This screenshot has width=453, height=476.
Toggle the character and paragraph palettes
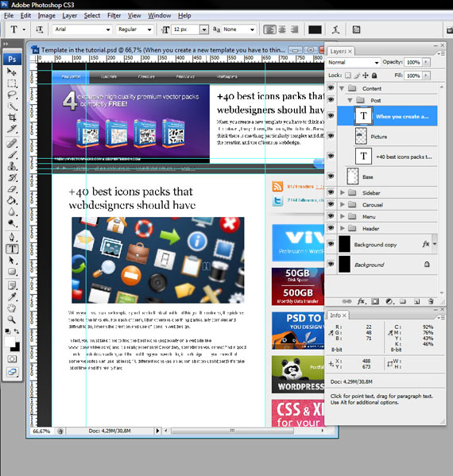point(357,29)
